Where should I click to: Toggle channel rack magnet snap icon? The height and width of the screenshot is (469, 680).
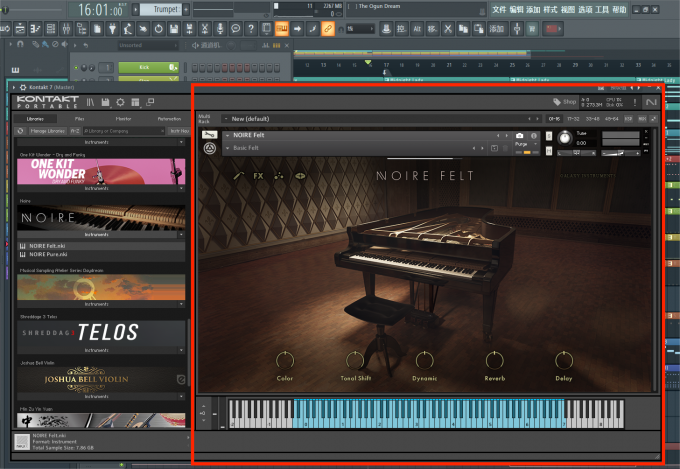coord(20,44)
